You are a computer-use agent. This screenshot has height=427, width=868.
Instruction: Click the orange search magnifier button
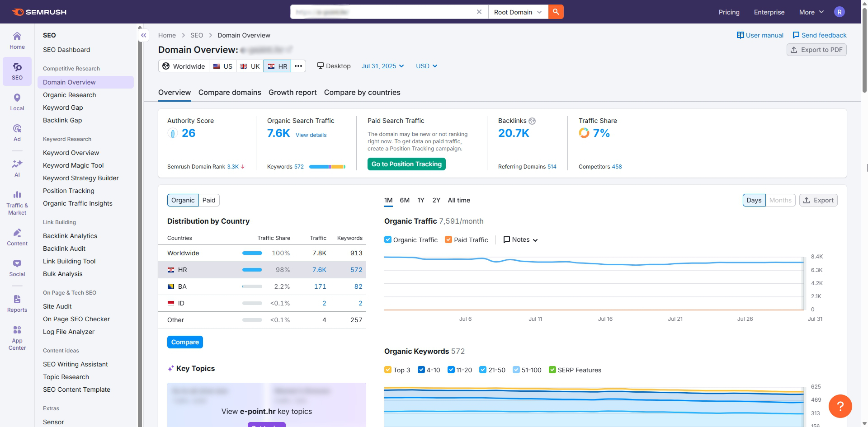[556, 12]
